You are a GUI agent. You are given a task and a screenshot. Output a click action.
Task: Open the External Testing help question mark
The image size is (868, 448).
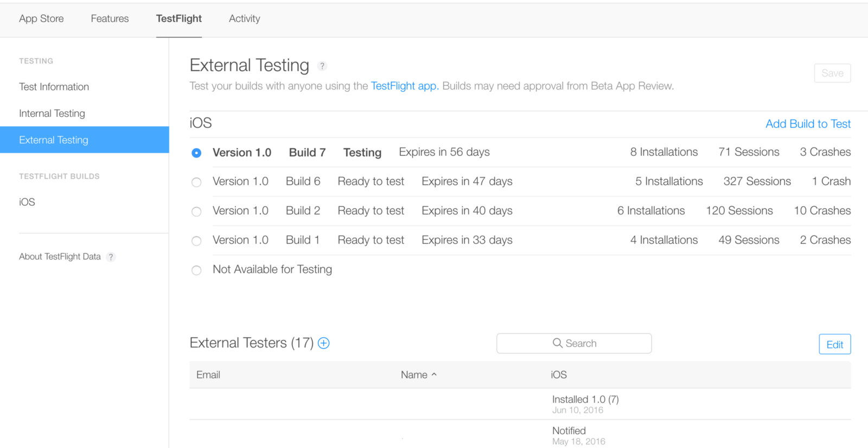322,66
